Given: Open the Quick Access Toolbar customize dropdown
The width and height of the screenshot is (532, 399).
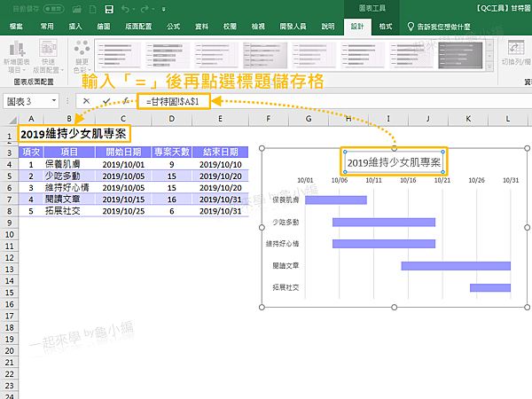Looking at the screenshot, I should [163, 10].
